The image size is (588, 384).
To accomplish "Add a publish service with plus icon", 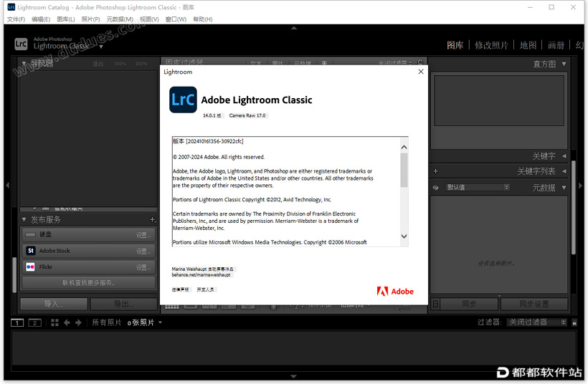I will click(x=152, y=219).
